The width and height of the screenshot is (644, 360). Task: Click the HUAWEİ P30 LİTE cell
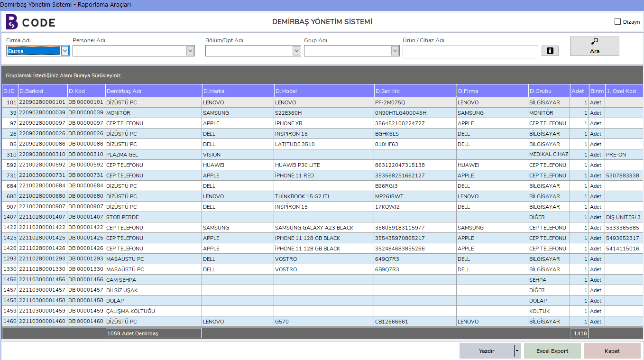click(x=324, y=165)
